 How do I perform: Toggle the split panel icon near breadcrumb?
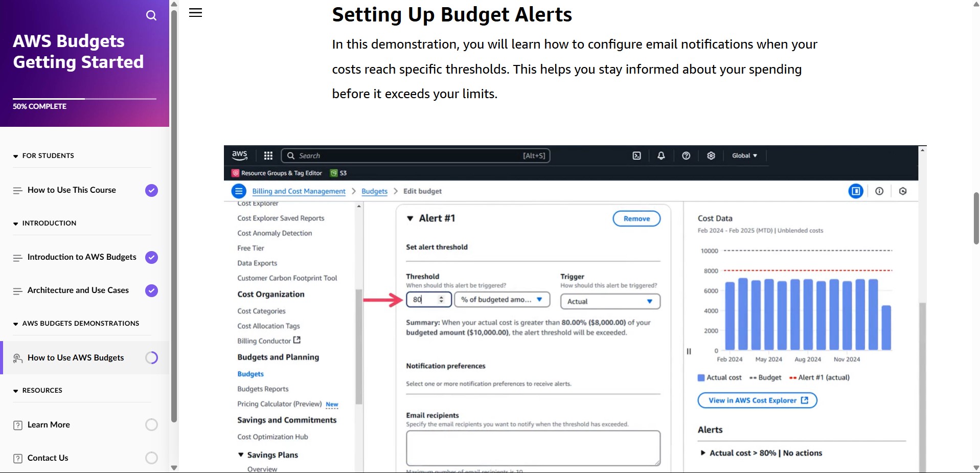click(856, 191)
